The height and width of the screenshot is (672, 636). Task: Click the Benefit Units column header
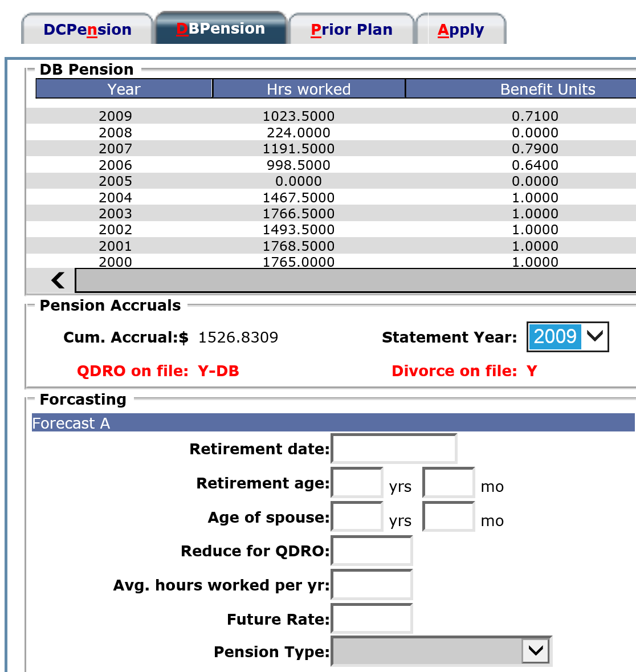(x=548, y=89)
